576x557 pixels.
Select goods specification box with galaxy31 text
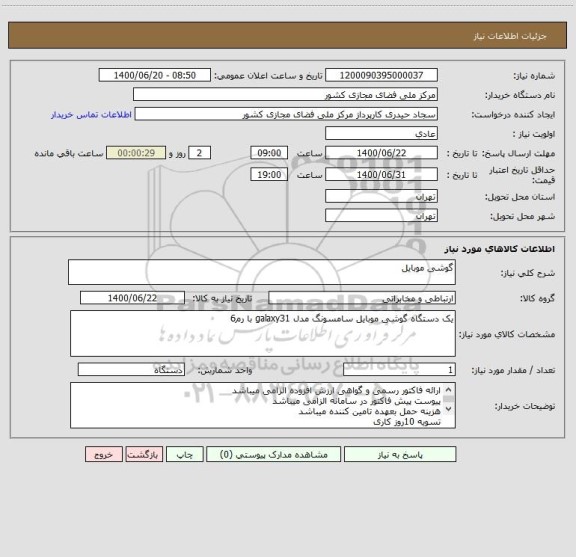pyautogui.click(x=263, y=334)
